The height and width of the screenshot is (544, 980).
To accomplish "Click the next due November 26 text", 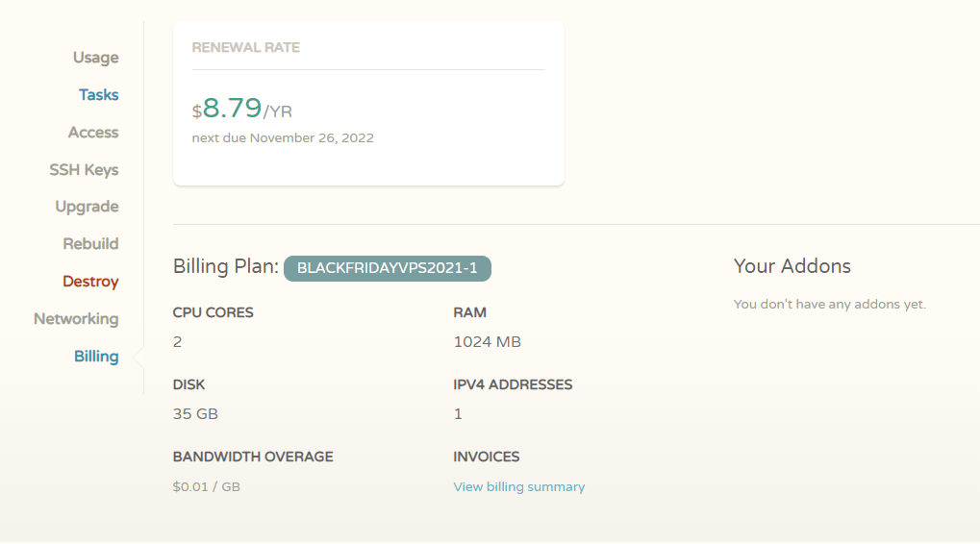I will pos(283,138).
